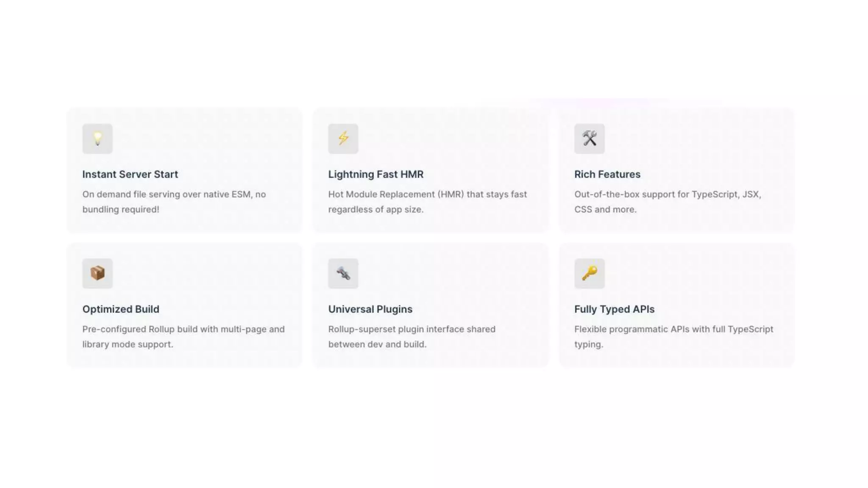Select the Universal Plugins heading
The height and width of the screenshot is (488, 868).
pos(370,309)
